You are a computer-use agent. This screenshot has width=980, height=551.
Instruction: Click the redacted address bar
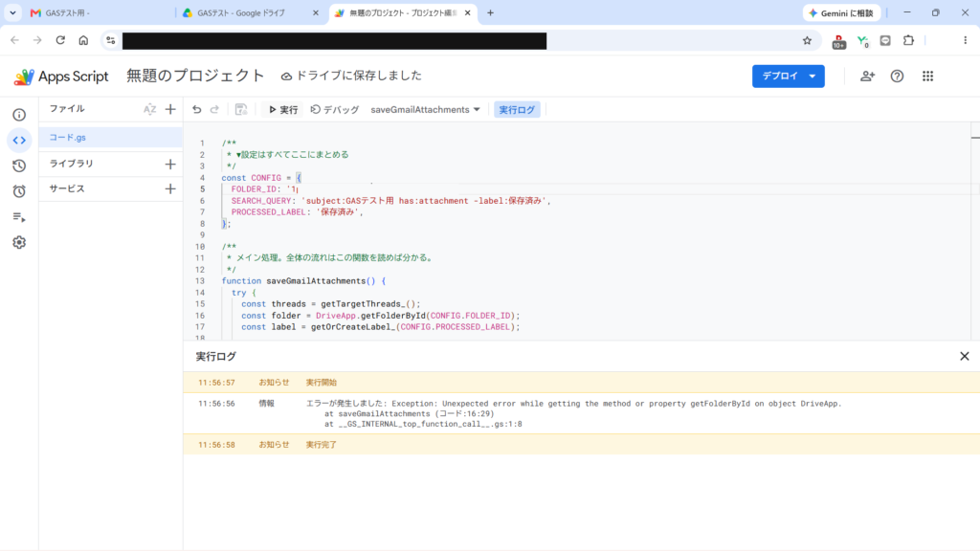pyautogui.click(x=334, y=40)
